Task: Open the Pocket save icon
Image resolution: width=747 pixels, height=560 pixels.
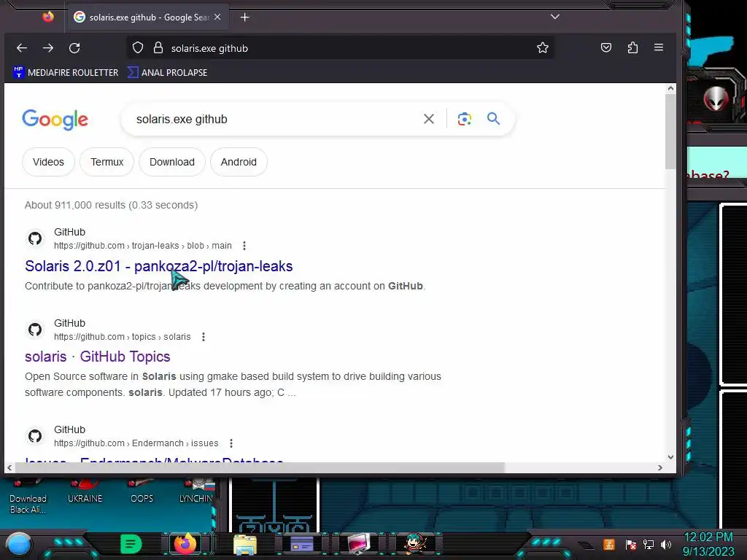Action: [606, 47]
